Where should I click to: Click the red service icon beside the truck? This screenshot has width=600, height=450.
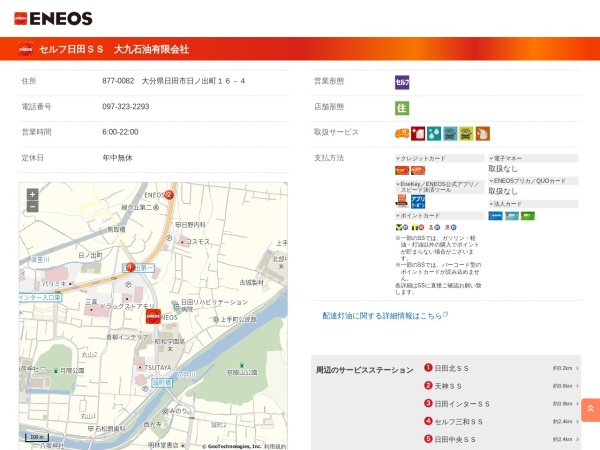418,134
